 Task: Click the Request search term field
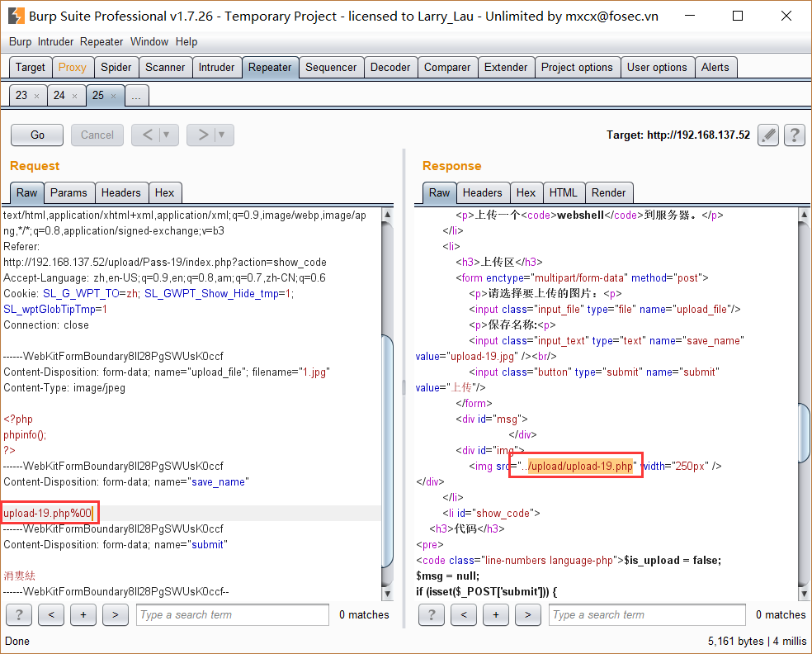pyautogui.click(x=233, y=615)
